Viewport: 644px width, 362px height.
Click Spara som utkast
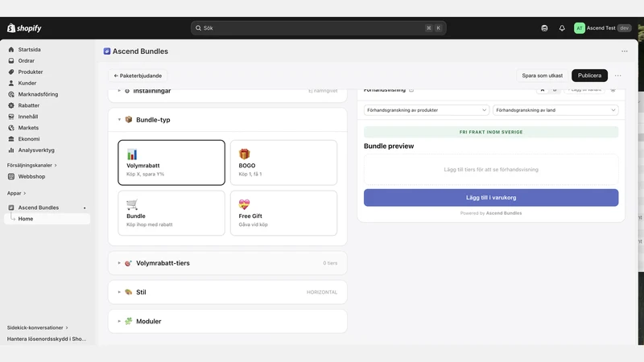pos(542,76)
